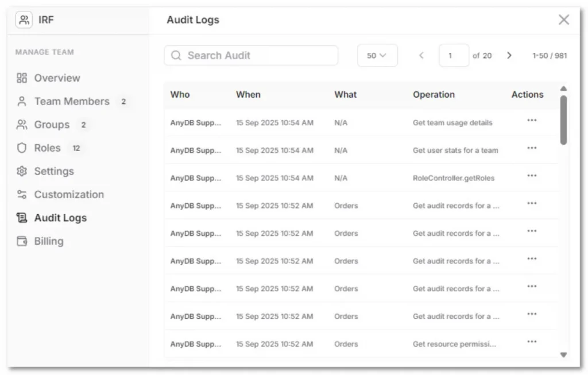The width and height of the screenshot is (588, 375).
Task: Open the actions menu for the first audit row
Action: (x=532, y=121)
